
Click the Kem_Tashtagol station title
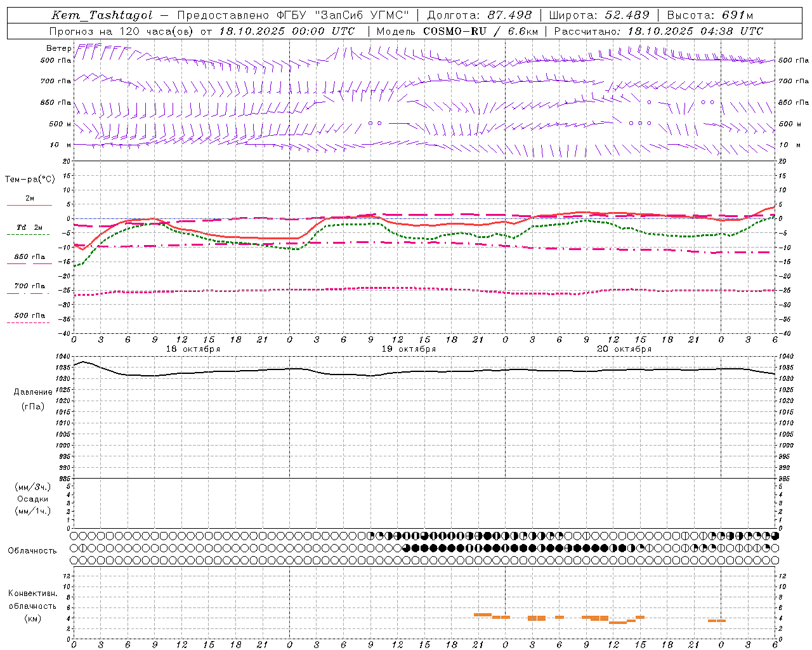[102, 15]
